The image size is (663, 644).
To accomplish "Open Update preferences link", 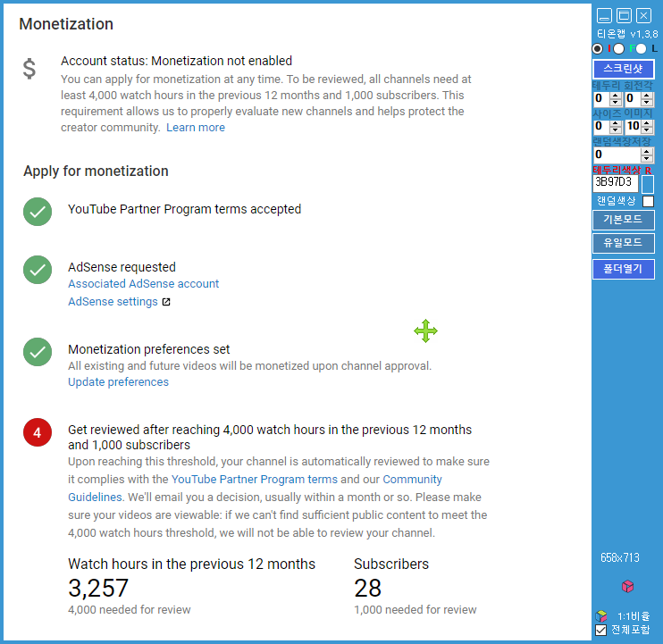I will pyautogui.click(x=118, y=382).
